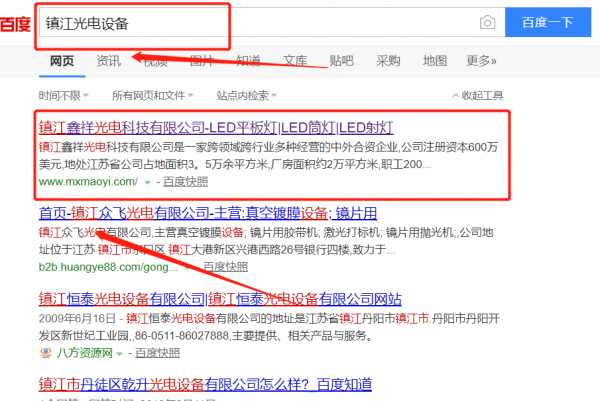The image size is (600, 401).
Task: Open the 地图 tab
Action: point(435,61)
